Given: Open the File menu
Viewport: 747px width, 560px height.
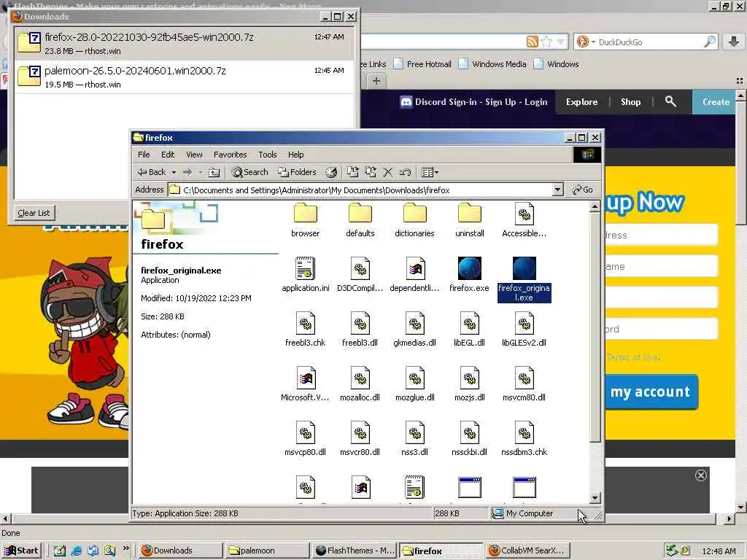Looking at the screenshot, I should click(x=144, y=155).
